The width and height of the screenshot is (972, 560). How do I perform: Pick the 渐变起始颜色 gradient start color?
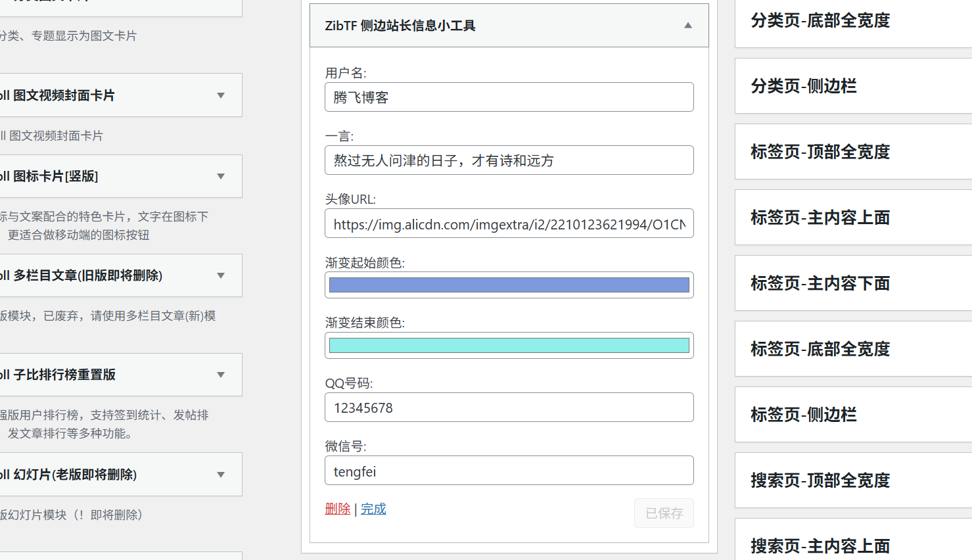click(509, 285)
